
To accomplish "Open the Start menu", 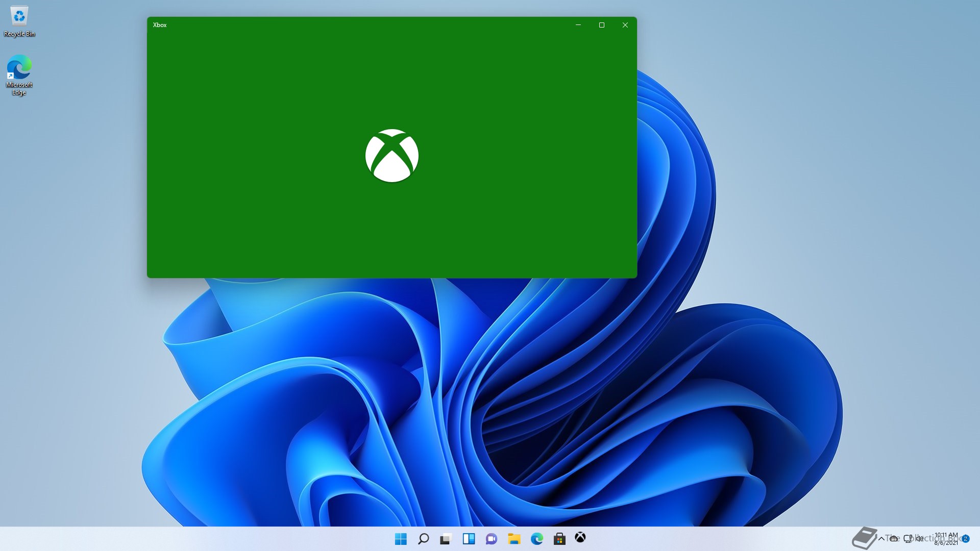I will coord(401,539).
